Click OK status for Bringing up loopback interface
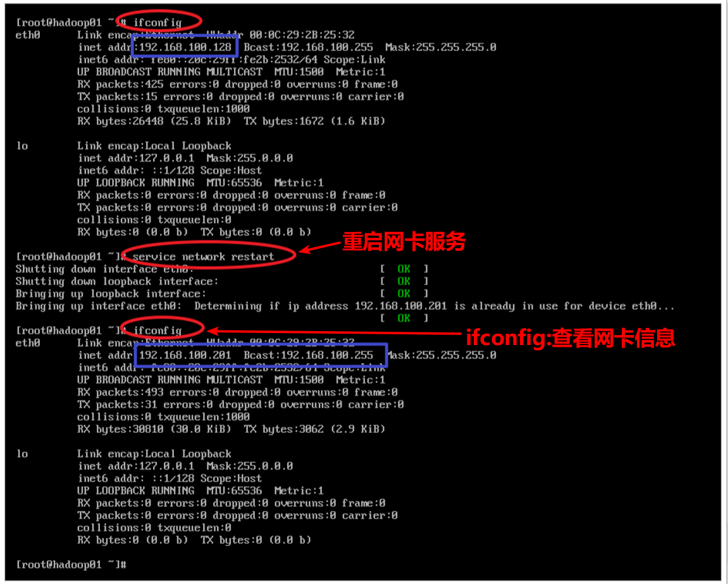The height and width of the screenshot is (584, 728). 404,293
